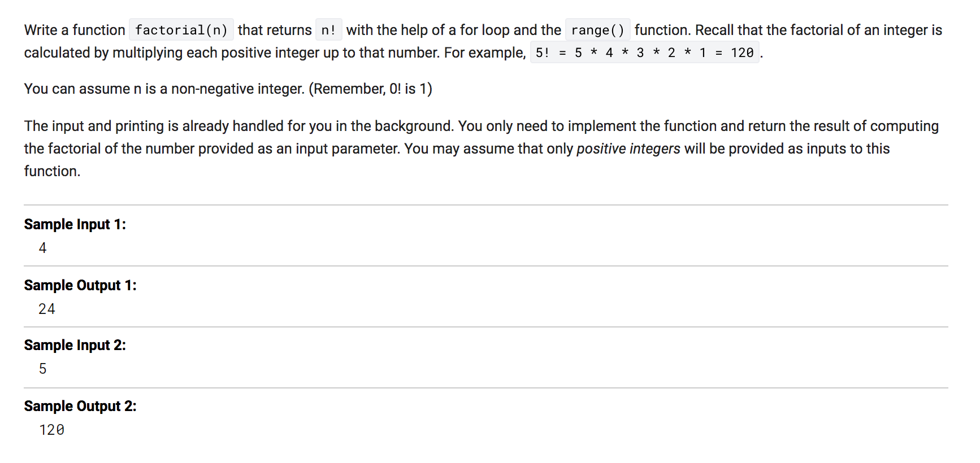Click the italic 'positive integers' text
Viewport: 980px width, 463px height.
click(x=628, y=148)
